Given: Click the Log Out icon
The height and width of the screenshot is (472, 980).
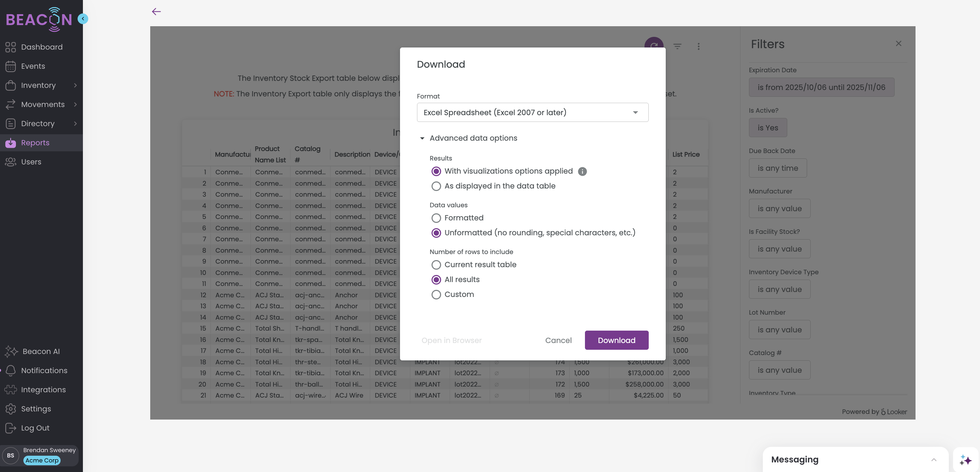Looking at the screenshot, I should [11, 428].
